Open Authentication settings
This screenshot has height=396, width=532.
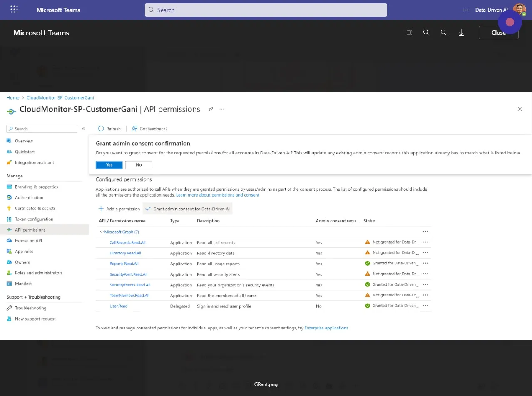click(29, 198)
